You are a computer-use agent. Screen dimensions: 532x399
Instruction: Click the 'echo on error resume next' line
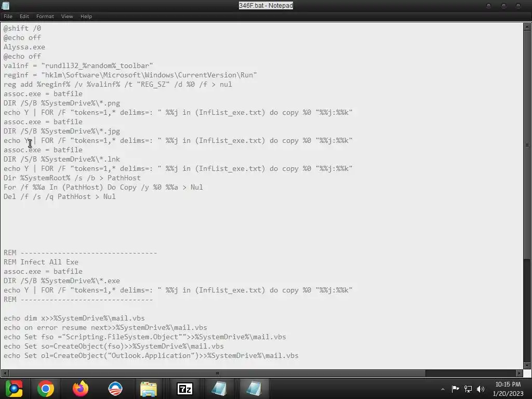pyautogui.click(x=105, y=327)
